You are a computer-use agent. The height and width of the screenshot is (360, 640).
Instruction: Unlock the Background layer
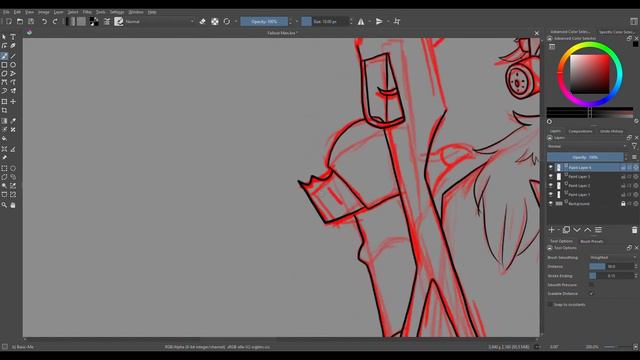[623, 203]
